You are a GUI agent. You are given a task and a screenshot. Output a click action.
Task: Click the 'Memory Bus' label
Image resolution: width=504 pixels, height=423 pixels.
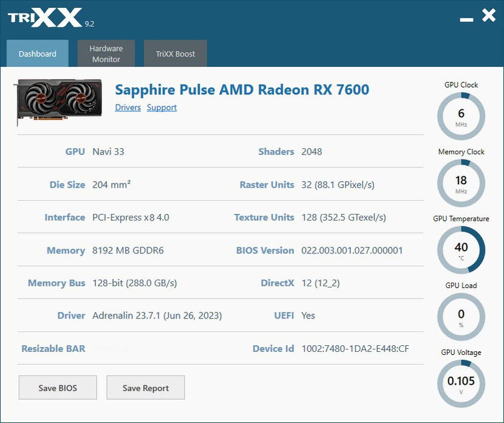(56, 283)
